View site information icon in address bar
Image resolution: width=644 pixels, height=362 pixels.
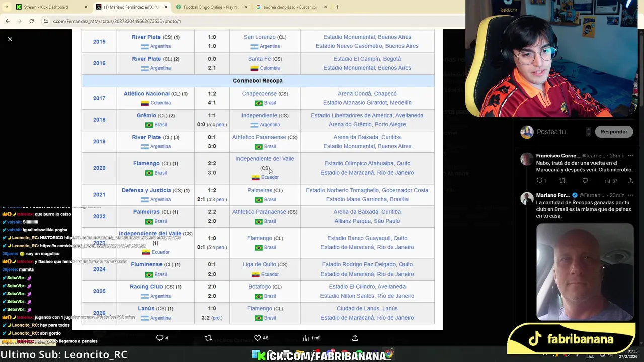(46, 21)
